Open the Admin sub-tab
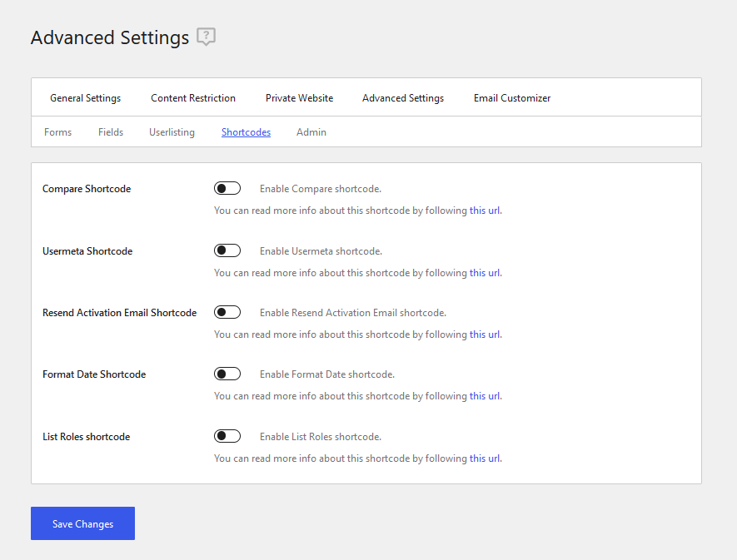This screenshot has height=560, width=737. coord(311,132)
